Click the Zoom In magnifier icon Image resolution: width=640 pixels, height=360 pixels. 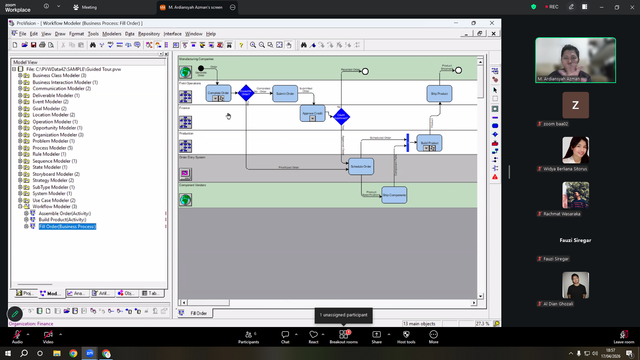[x=253, y=45]
